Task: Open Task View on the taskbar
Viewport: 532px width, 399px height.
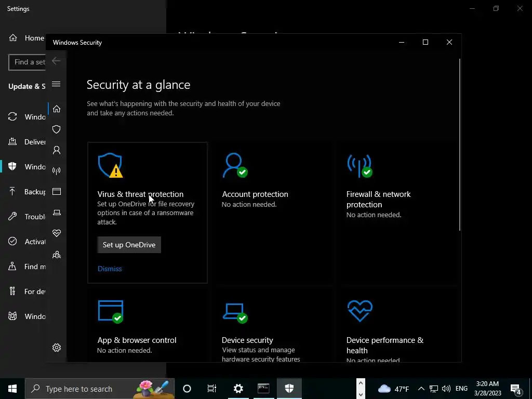Action: point(212,389)
